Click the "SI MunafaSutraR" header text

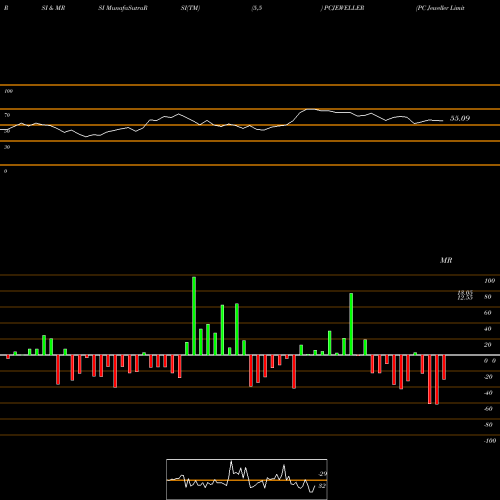(x=123, y=8)
